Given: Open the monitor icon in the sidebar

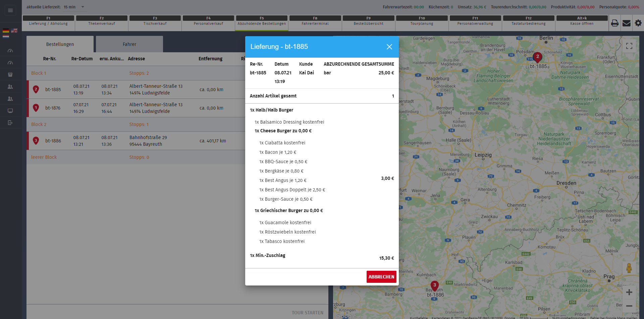Looking at the screenshot, I should [x=10, y=111].
